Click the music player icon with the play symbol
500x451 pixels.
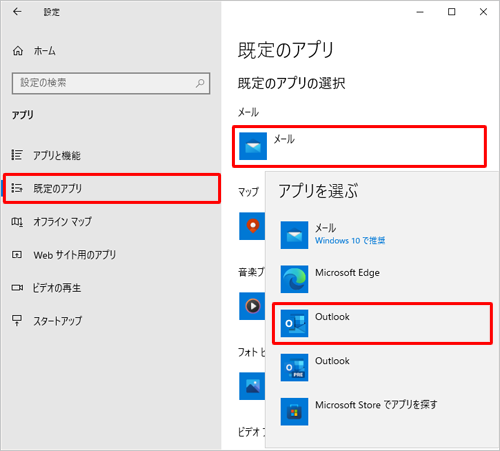252,306
